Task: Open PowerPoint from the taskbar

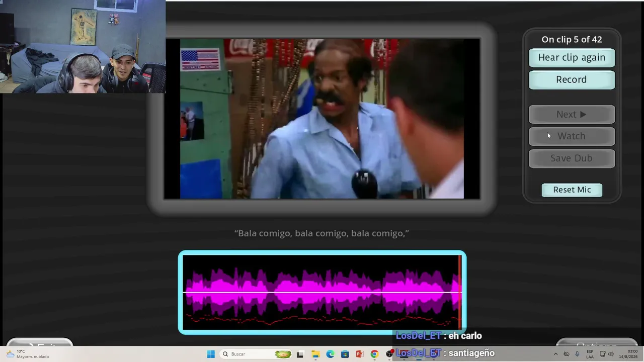Action: click(x=359, y=354)
